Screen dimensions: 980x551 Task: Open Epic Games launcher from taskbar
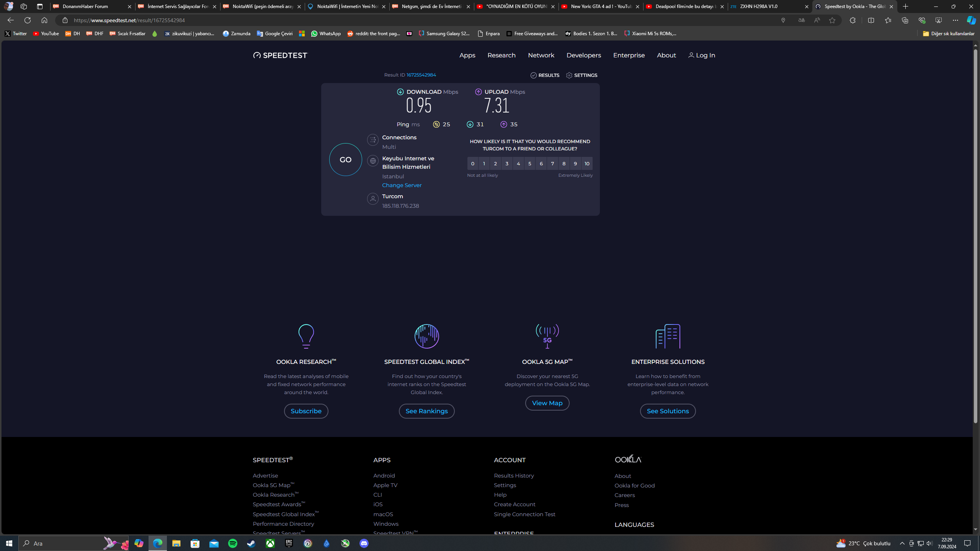(289, 543)
